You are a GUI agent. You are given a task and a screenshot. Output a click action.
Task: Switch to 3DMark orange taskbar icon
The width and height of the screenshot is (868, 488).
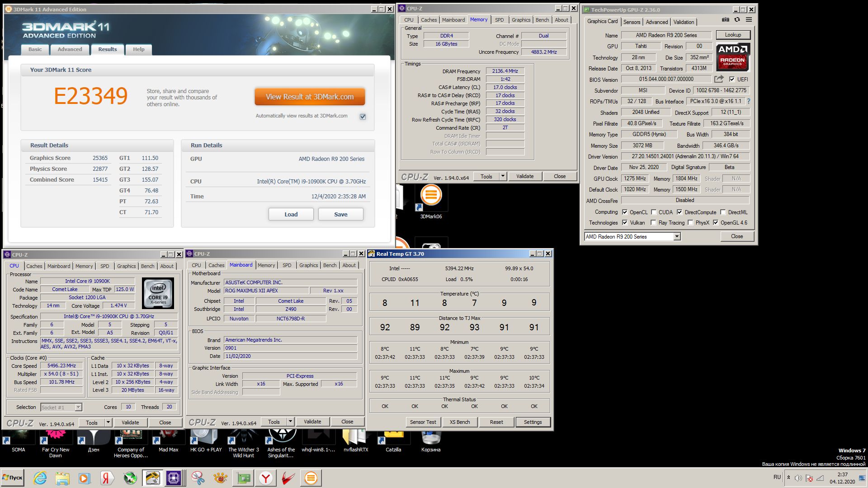click(x=311, y=478)
